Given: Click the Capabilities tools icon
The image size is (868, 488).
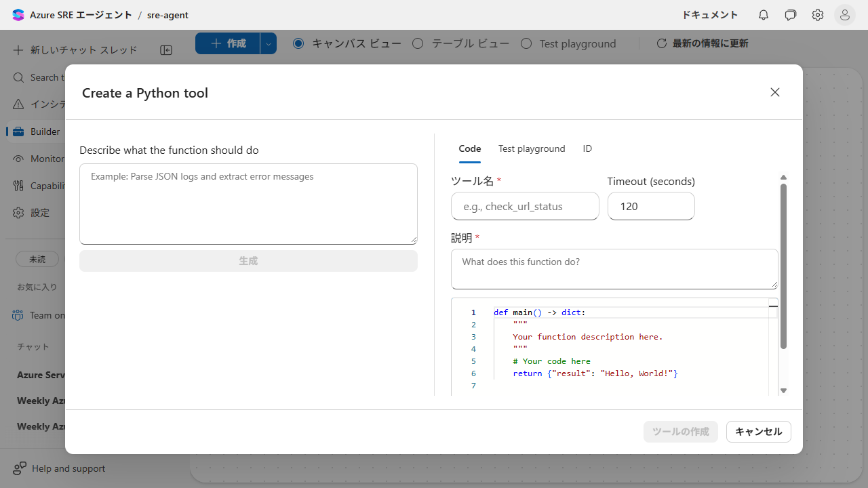Looking at the screenshot, I should tap(18, 186).
